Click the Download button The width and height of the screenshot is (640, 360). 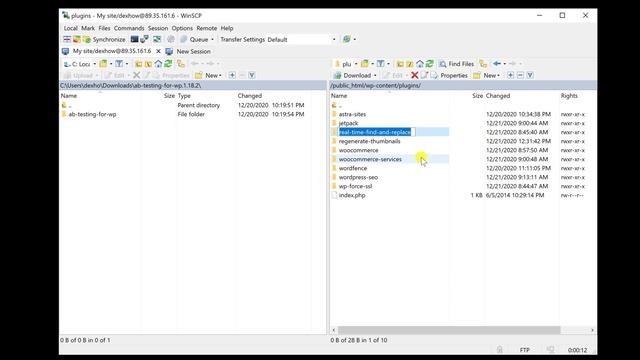[352, 76]
